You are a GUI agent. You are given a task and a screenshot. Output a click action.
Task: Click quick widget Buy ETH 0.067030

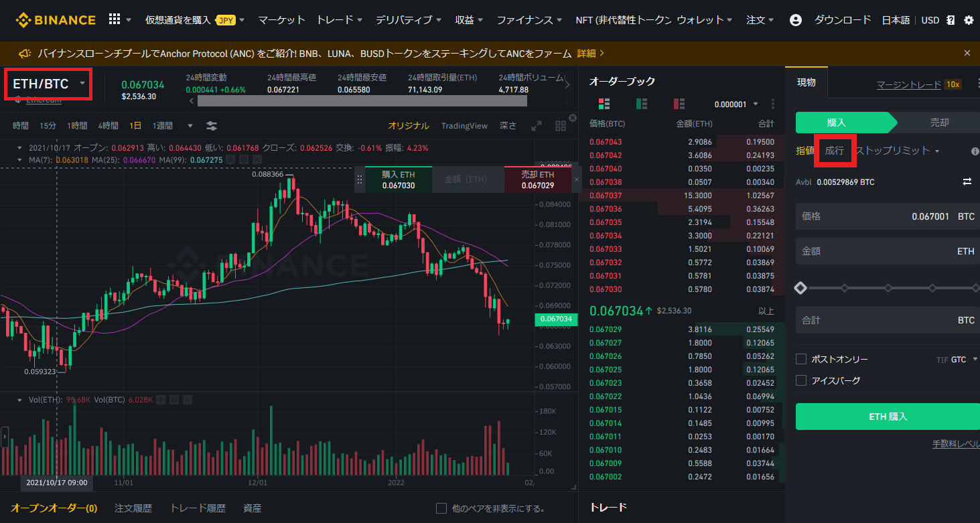[x=399, y=179]
